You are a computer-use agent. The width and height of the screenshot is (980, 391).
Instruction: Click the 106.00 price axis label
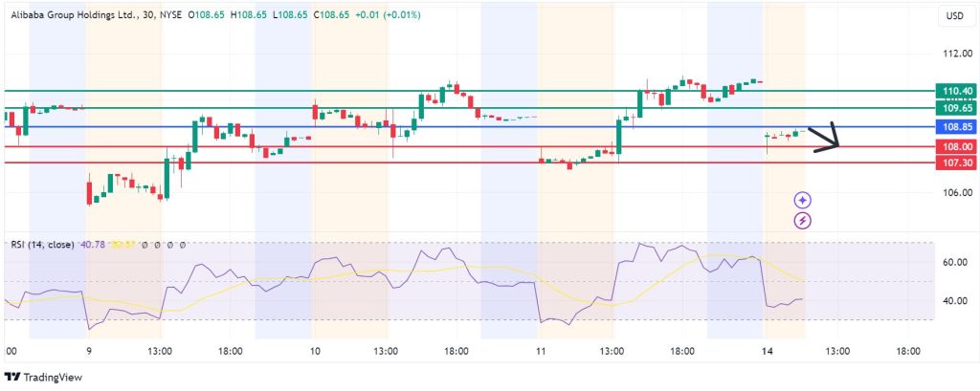point(957,193)
